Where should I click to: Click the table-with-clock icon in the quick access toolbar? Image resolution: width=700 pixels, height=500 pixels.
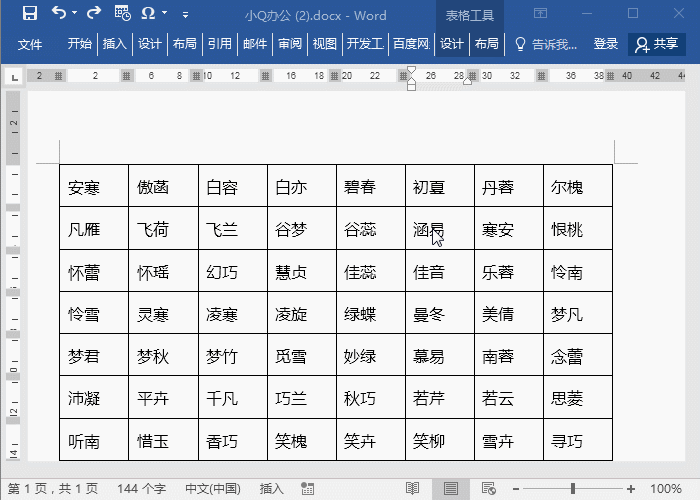tap(122, 13)
